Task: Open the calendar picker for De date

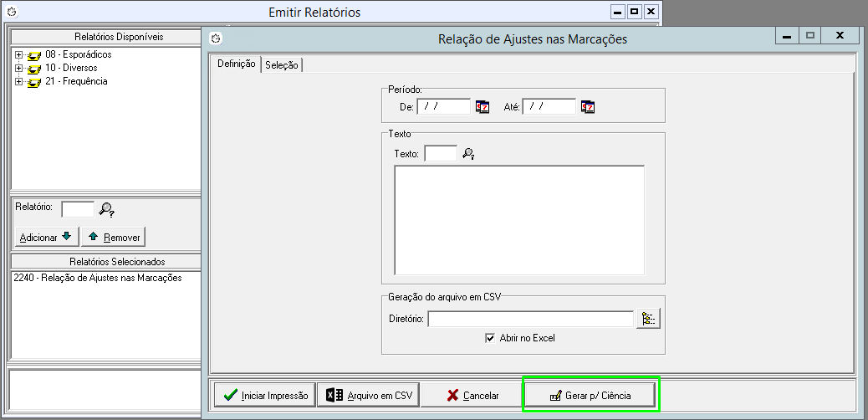Action: (483, 107)
